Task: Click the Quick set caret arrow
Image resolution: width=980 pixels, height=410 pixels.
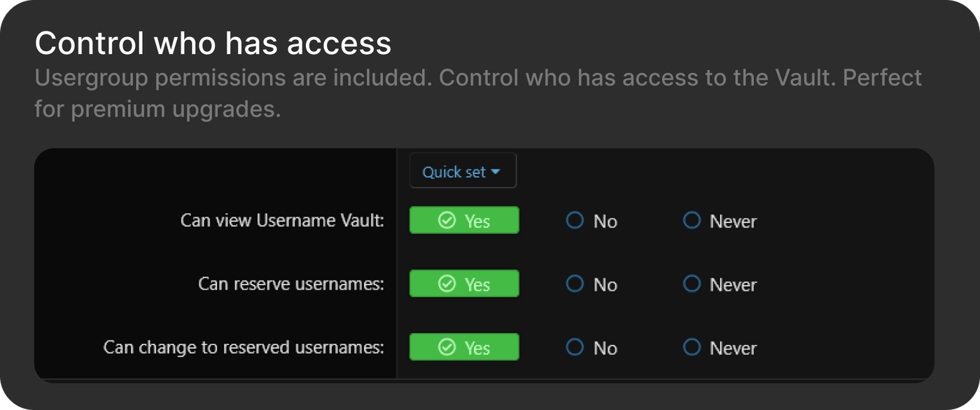Action: (496, 172)
